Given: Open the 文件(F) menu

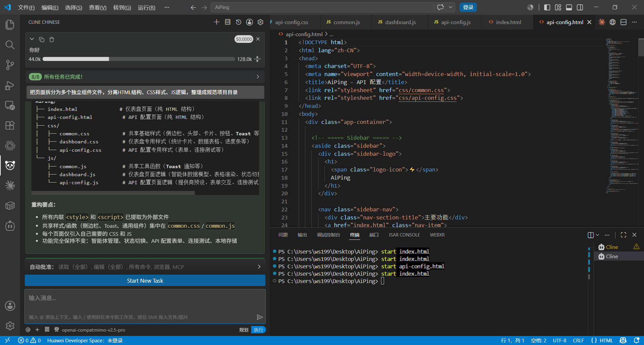Looking at the screenshot, I should tap(26, 7).
